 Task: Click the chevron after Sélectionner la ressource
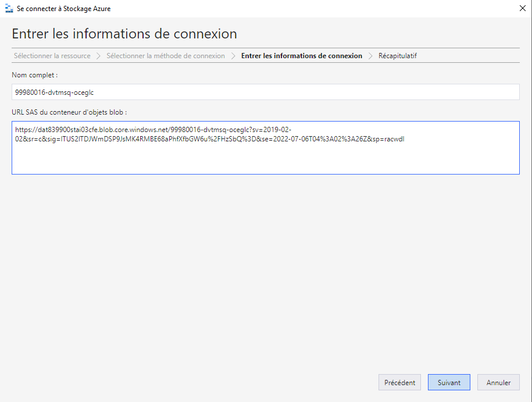tap(98, 56)
